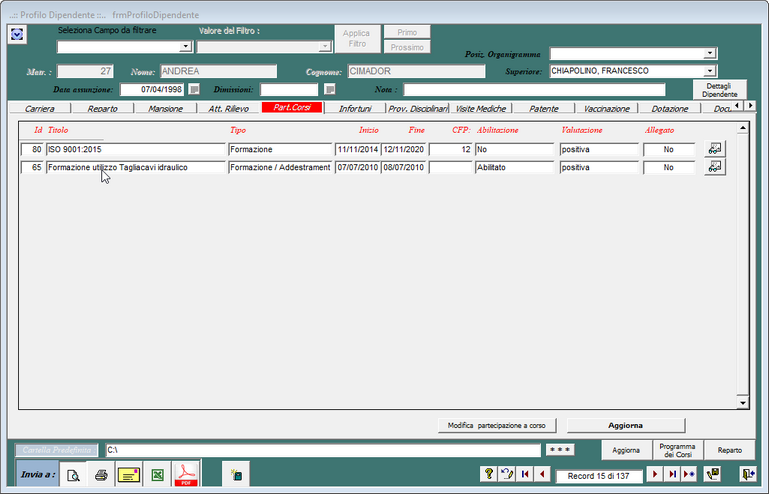Click the Reparto button at bottom-right
769x494 pixels.
pyautogui.click(x=729, y=450)
